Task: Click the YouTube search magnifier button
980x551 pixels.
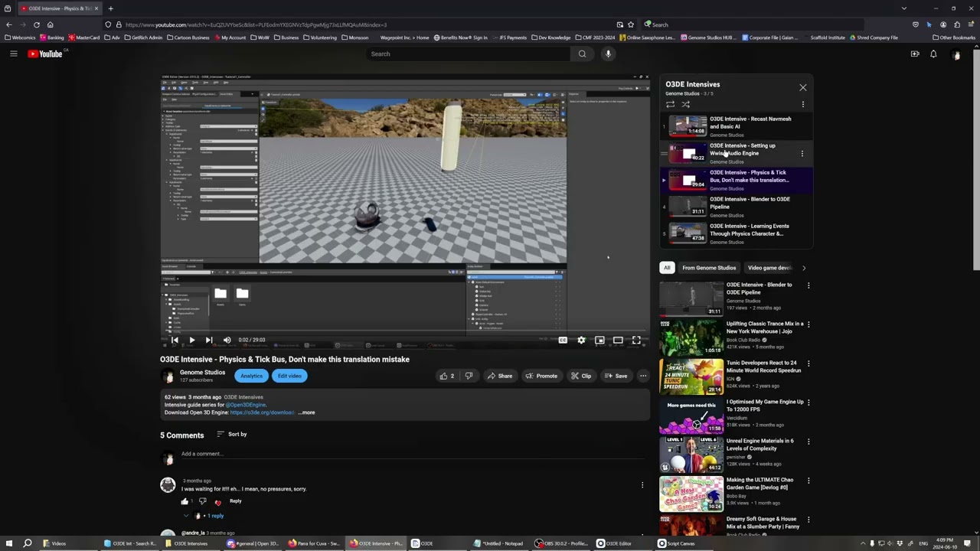Action: pos(582,54)
